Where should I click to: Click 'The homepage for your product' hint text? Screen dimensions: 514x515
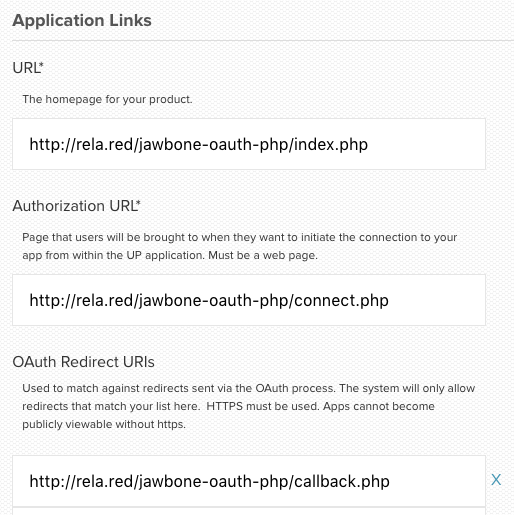tap(107, 99)
